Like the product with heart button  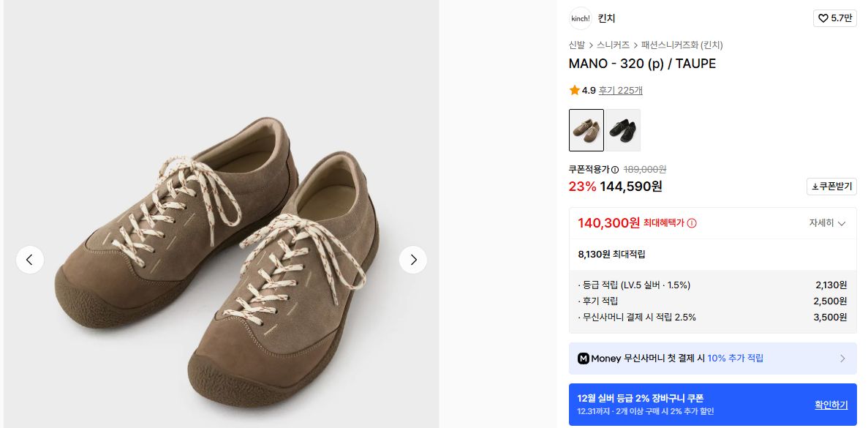pos(834,18)
